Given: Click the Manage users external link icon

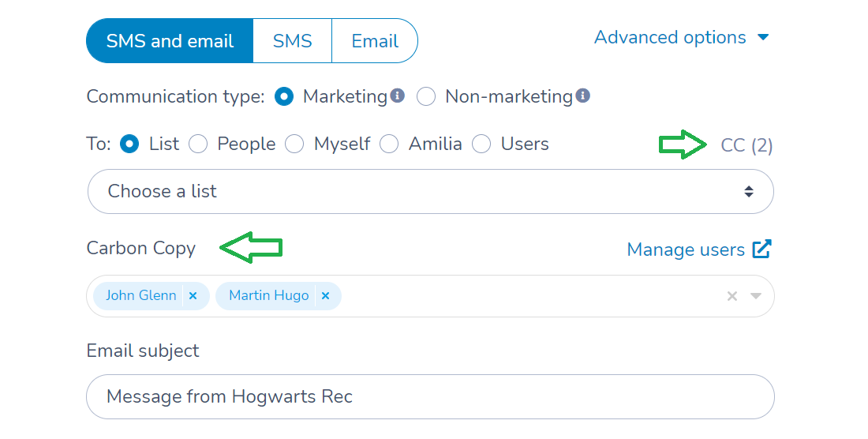Looking at the screenshot, I should [x=761, y=250].
